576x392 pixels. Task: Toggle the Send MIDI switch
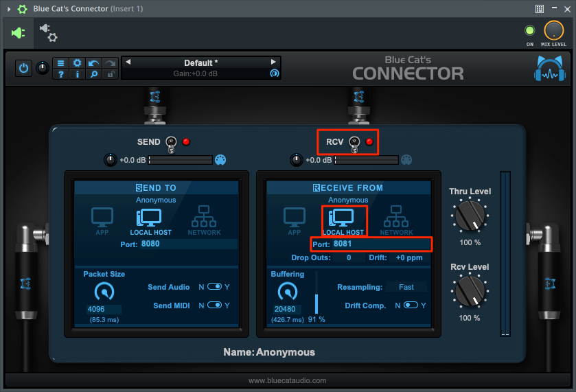click(x=214, y=305)
